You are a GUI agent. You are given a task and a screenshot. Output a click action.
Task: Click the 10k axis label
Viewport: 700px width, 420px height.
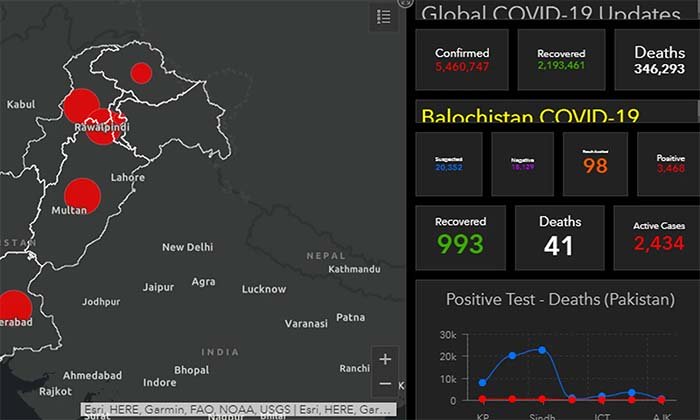point(448,379)
